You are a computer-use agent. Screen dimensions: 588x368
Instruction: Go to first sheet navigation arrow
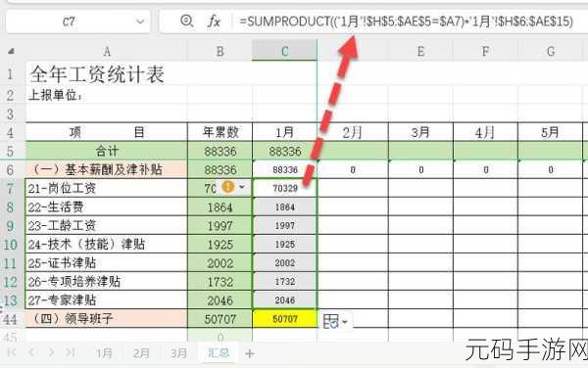tap(12, 352)
